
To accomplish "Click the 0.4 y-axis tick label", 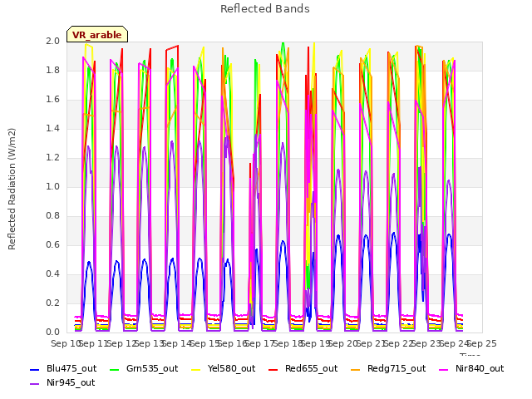I will click(52, 273).
